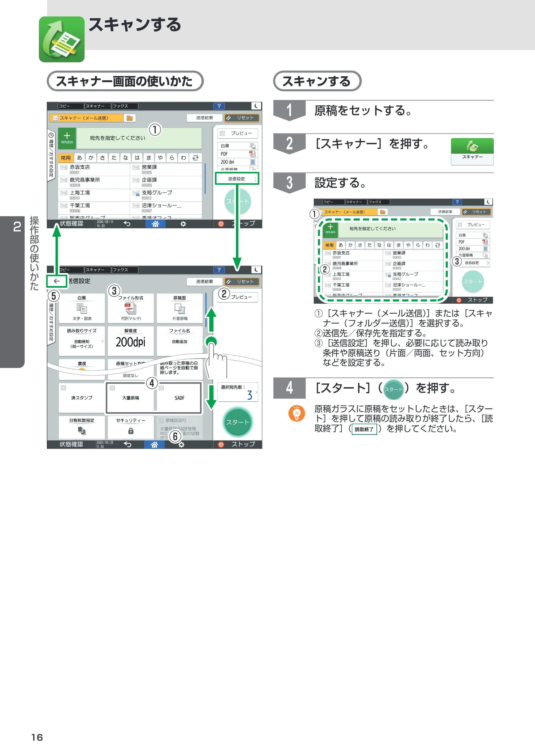
Task: Select スキャナー tab on the 送信設定 screen
Action: click(98, 270)
